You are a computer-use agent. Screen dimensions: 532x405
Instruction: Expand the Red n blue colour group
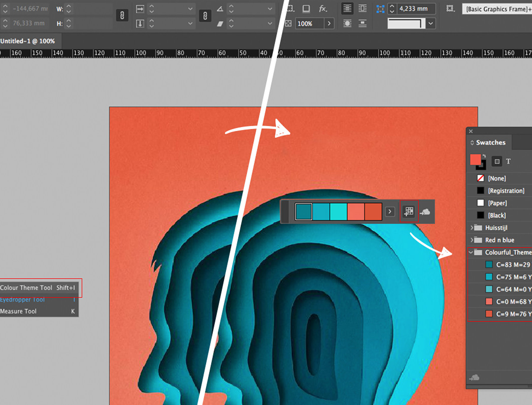pos(471,240)
